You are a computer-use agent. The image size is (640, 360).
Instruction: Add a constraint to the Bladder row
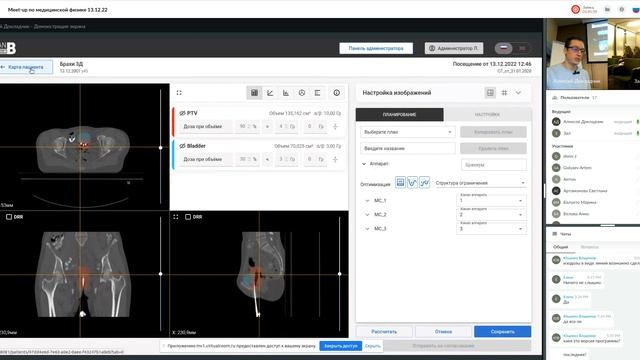335,159
